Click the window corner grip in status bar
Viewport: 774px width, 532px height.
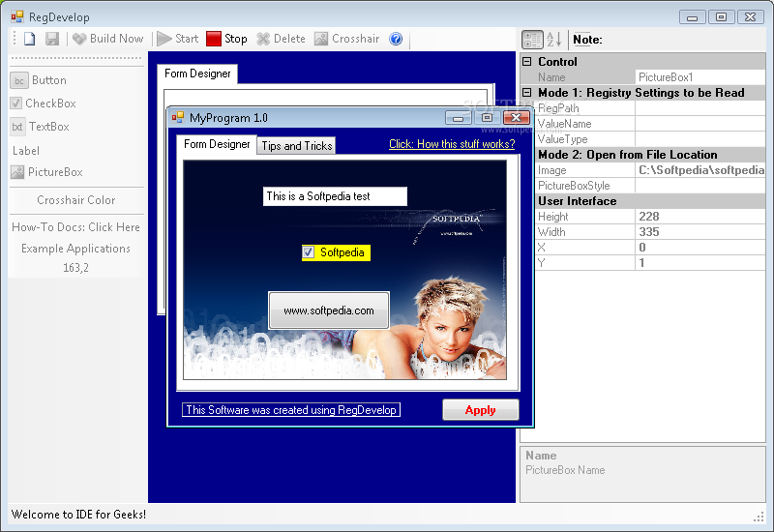759,517
